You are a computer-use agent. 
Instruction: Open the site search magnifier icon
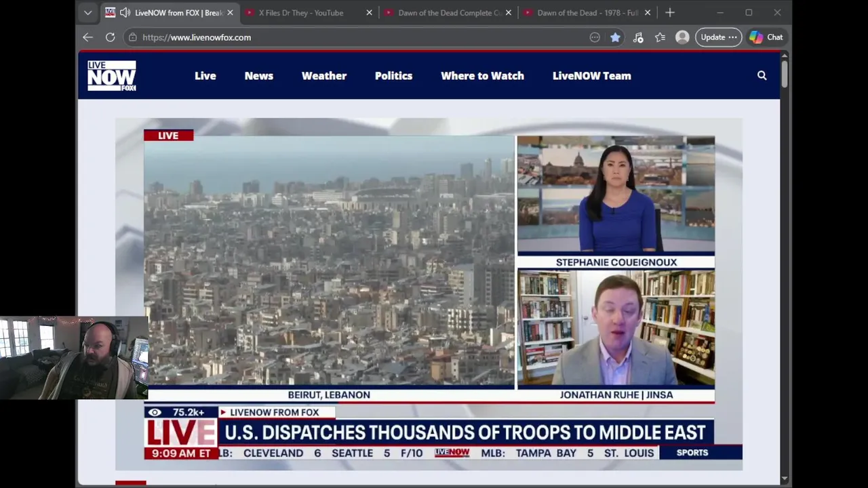tap(762, 76)
